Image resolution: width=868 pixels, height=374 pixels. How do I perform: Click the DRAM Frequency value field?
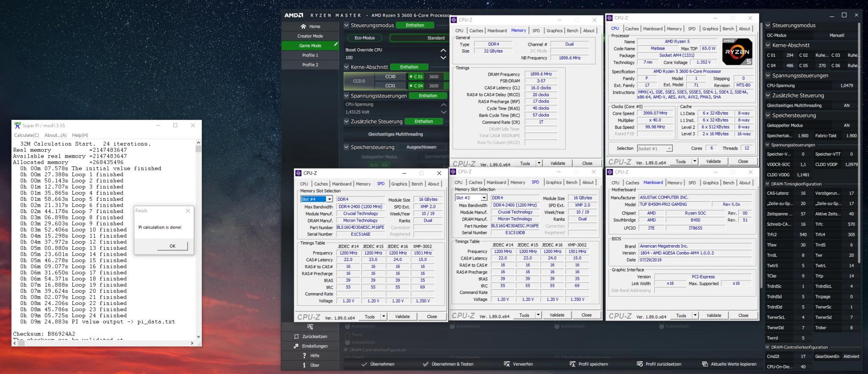click(541, 74)
